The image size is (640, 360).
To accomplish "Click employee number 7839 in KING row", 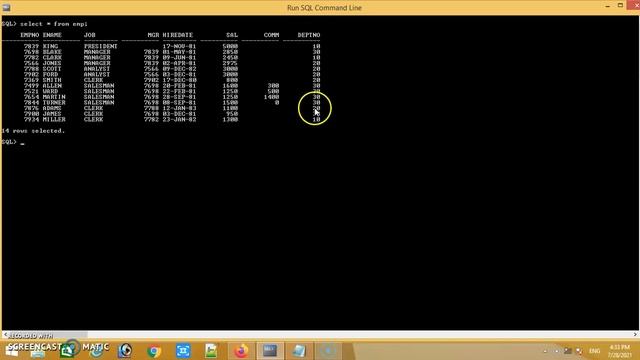I will [31, 47].
